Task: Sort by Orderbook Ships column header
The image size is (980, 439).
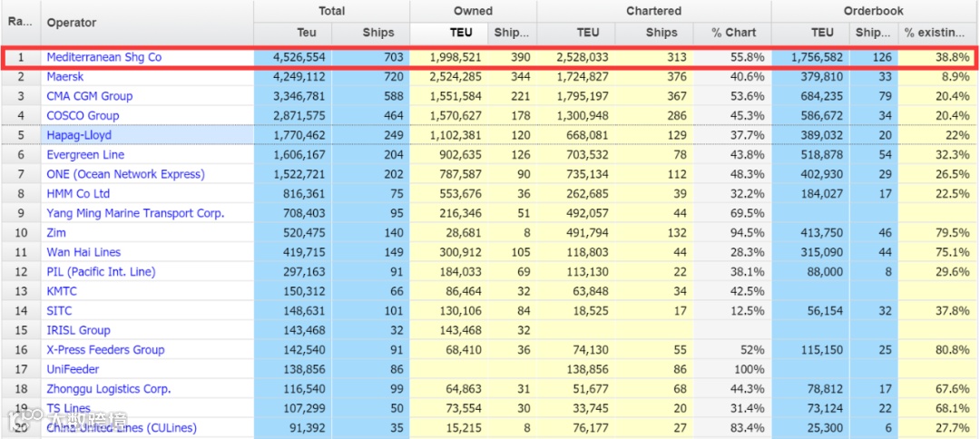Action: [x=875, y=33]
